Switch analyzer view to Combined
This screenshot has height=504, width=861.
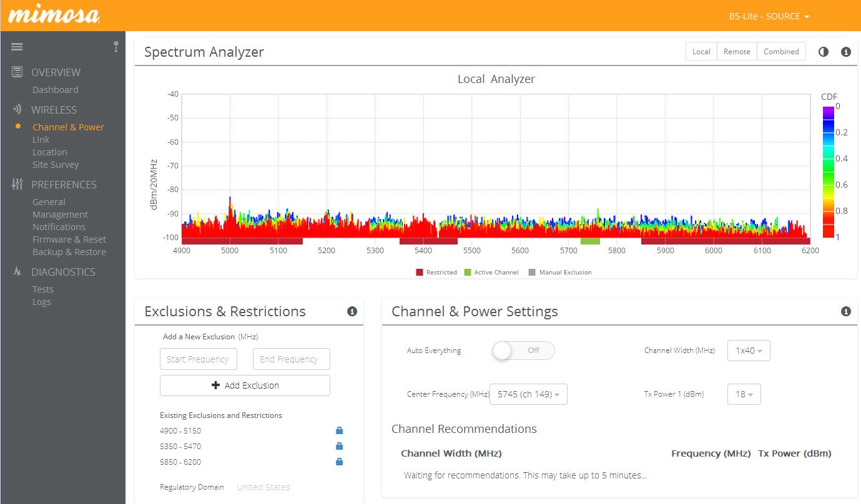(781, 52)
